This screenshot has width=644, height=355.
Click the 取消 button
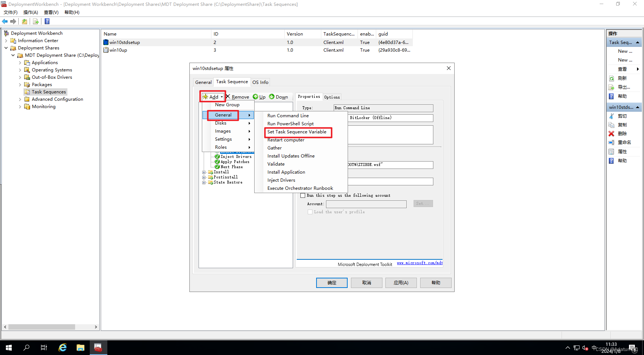click(x=367, y=283)
